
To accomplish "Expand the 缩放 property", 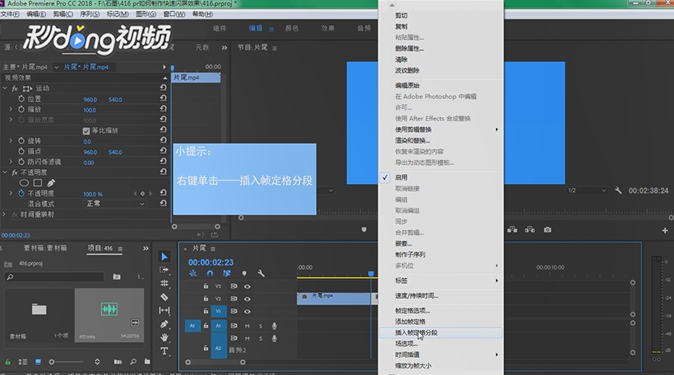I will pos(11,109).
